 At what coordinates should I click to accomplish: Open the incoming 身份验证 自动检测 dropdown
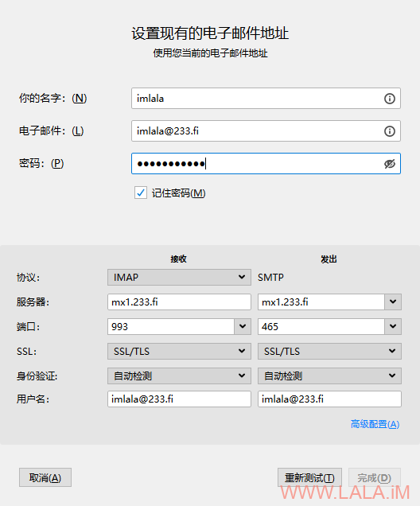(x=179, y=376)
